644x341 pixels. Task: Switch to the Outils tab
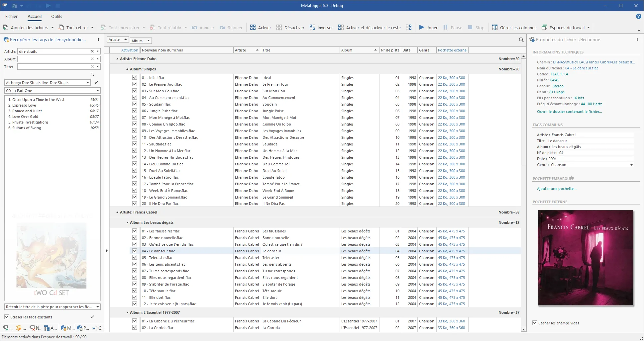tap(56, 16)
